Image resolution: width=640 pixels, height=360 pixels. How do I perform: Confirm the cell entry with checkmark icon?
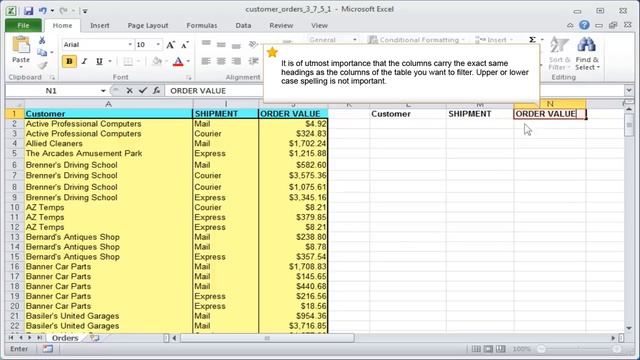coord(143,91)
